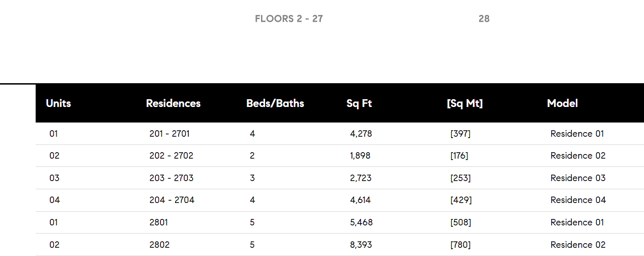This screenshot has width=644, height=256.
Task: Open Residence 02 model for units 202 - 2702
Action: point(578,156)
